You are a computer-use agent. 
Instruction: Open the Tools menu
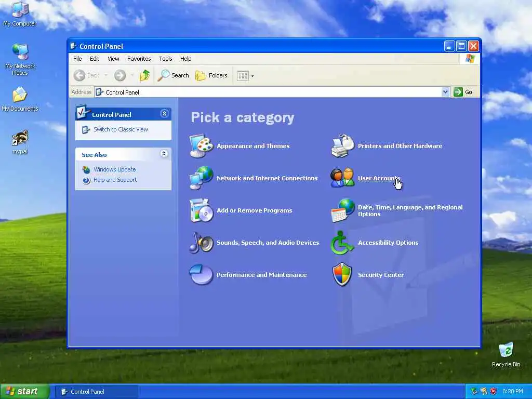(166, 59)
